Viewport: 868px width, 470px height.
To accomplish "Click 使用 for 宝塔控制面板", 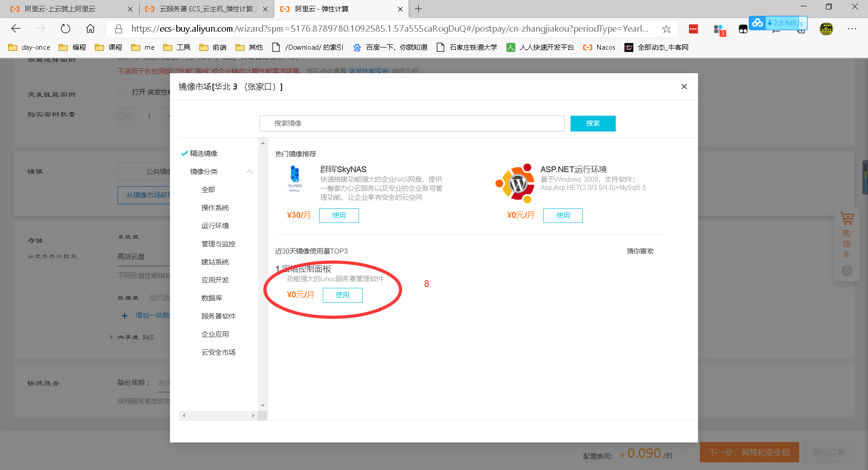I will pyautogui.click(x=342, y=295).
